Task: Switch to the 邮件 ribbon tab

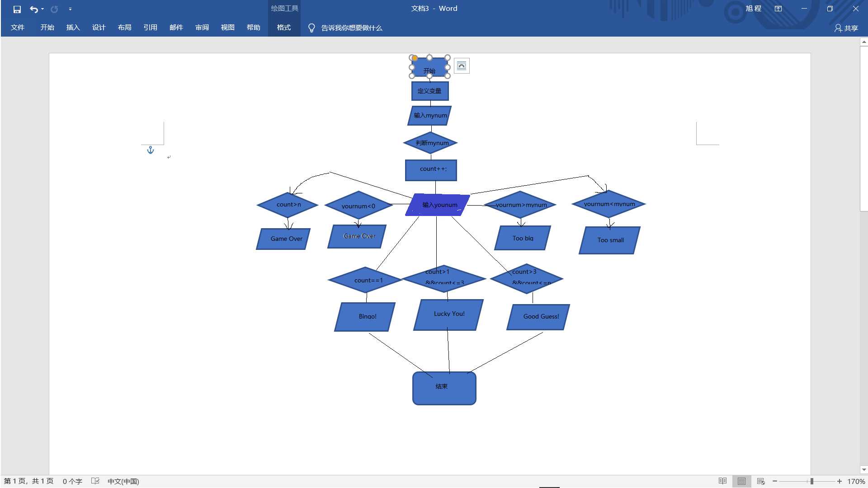Action: pyautogui.click(x=176, y=28)
